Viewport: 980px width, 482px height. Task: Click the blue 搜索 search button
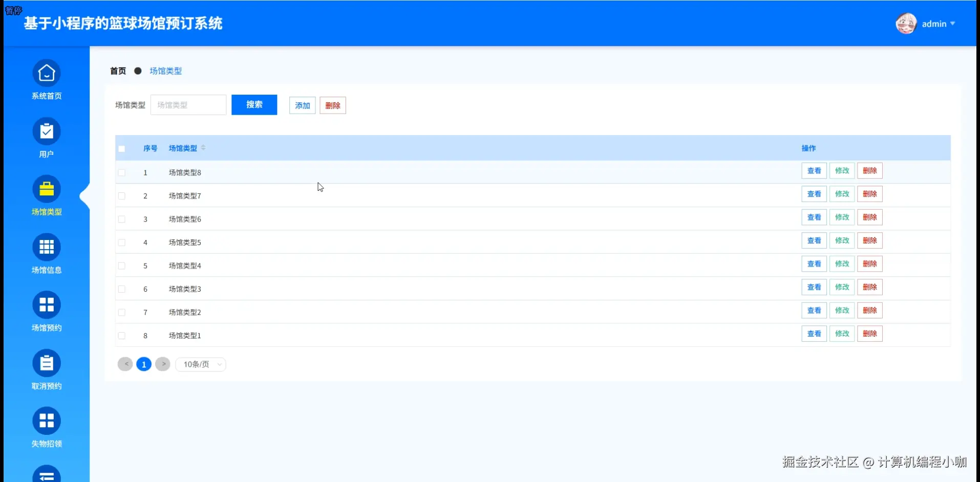[254, 105]
